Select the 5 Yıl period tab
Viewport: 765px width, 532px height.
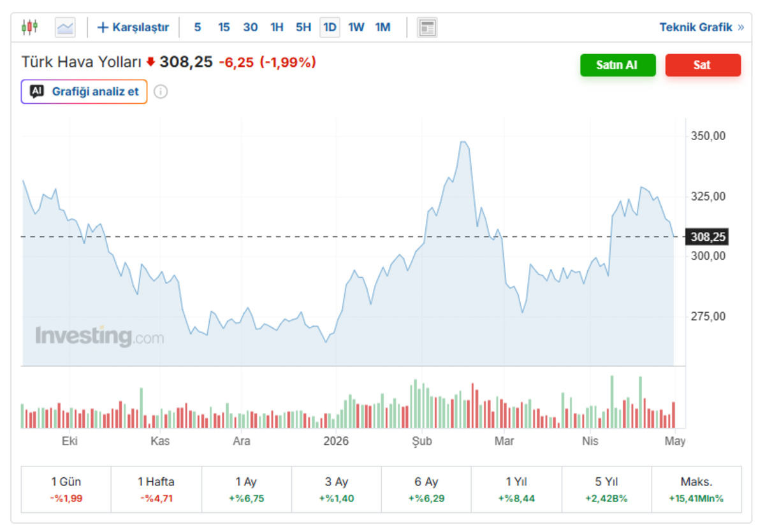coord(606,489)
